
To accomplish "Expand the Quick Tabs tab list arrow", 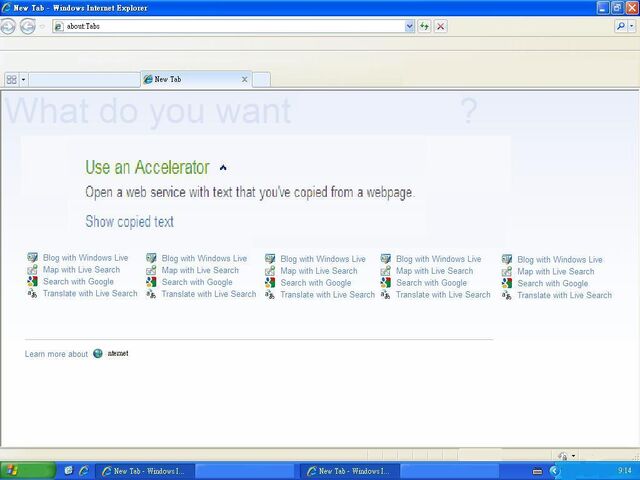I will pos(23,80).
